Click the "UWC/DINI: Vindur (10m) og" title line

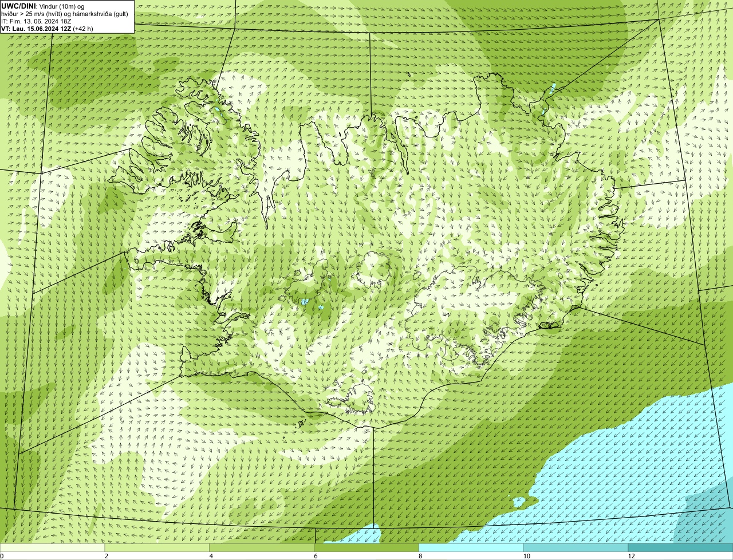pos(43,6)
